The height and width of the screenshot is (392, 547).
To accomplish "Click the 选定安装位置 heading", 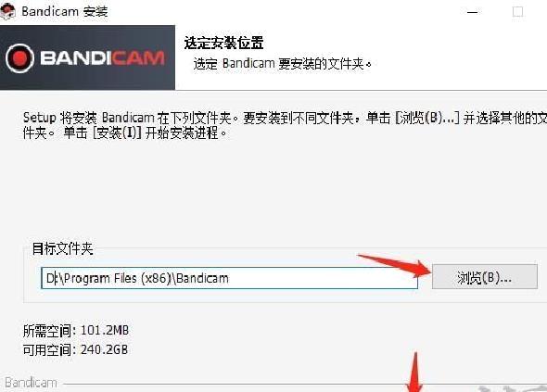I will click(223, 43).
